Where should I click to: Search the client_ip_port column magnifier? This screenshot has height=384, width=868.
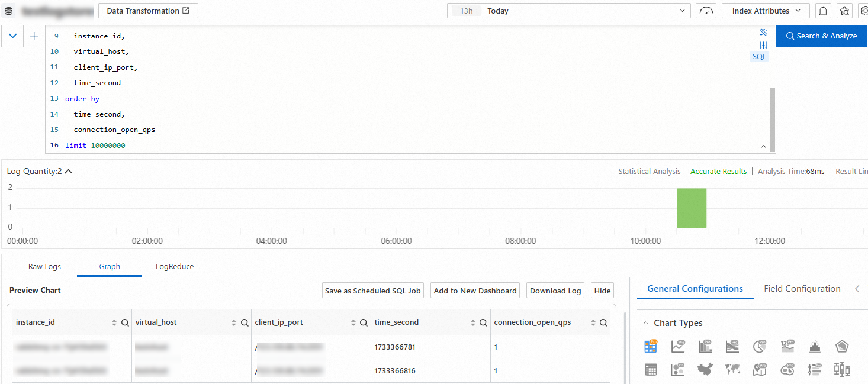click(x=364, y=322)
